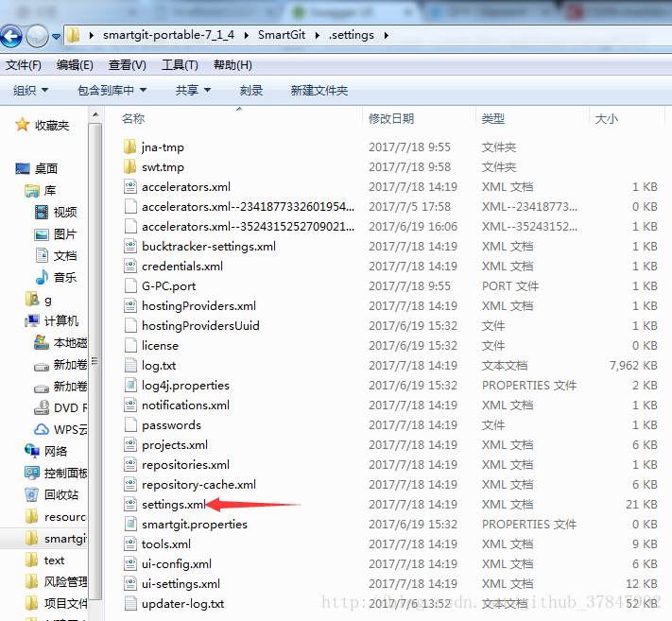Open the 工具(T) menu
The height and width of the screenshot is (621, 672).
(x=180, y=65)
